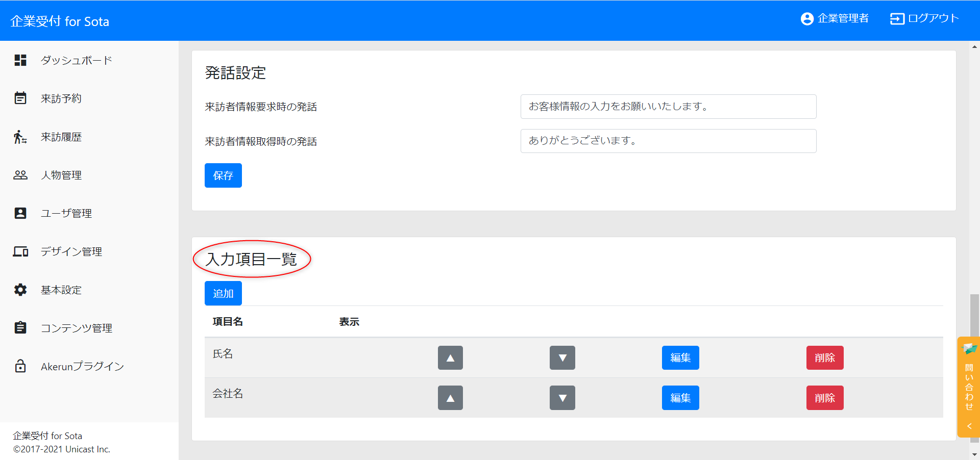Click the page scrollbar up arrow

coord(974,46)
